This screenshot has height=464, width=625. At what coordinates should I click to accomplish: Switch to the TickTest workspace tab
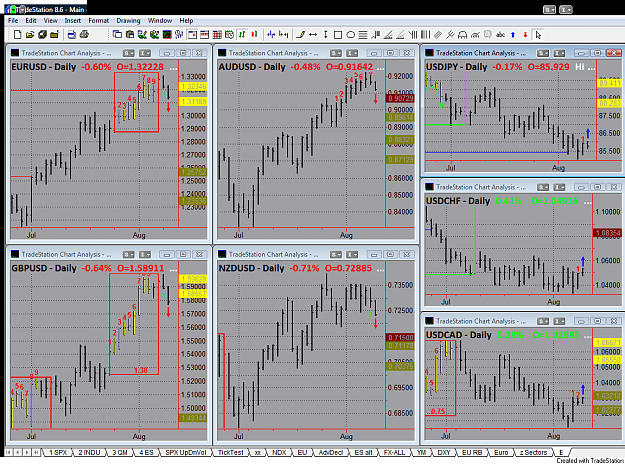pos(230,452)
